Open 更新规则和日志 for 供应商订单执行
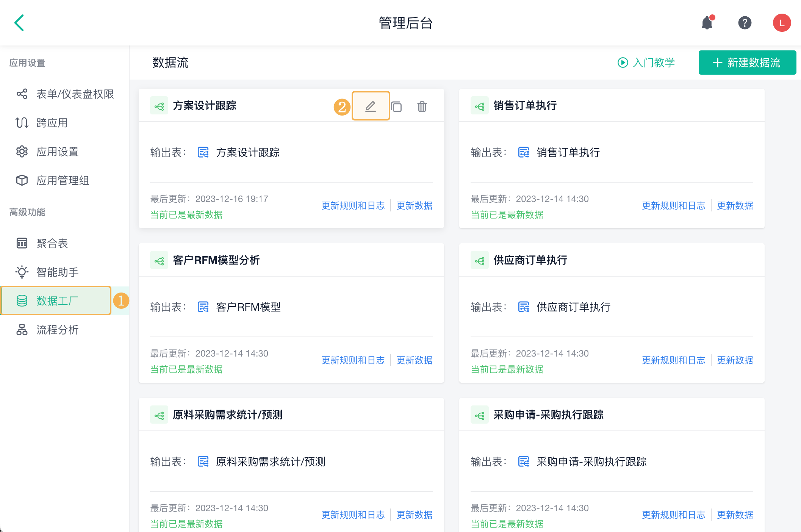Screen dimensions: 801x532 click(x=673, y=360)
